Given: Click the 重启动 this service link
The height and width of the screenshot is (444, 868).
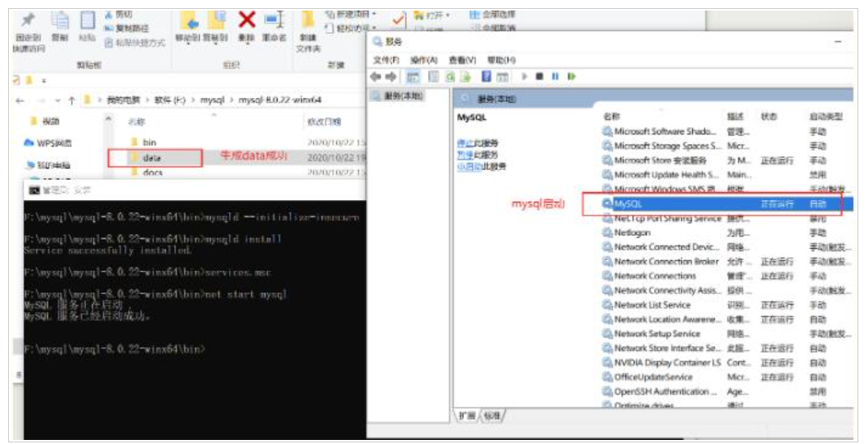Looking at the screenshot, I should (x=469, y=167).
